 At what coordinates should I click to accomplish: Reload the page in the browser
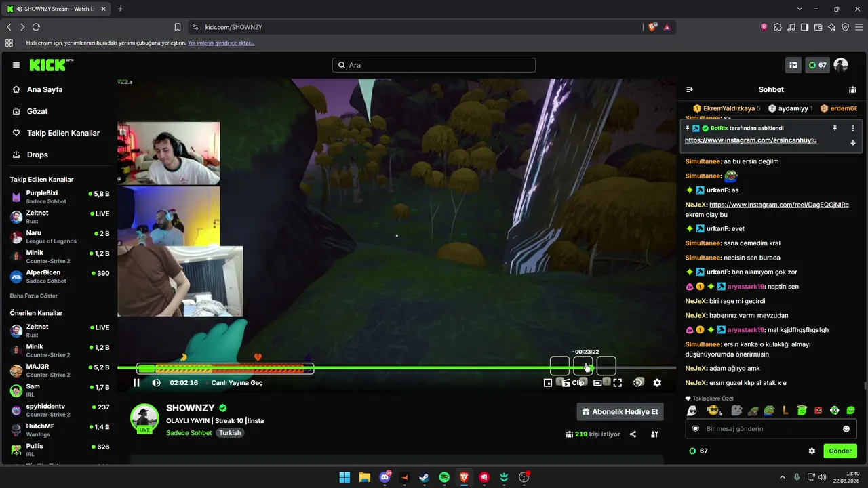pyautogui.click(x=36, y=27)
